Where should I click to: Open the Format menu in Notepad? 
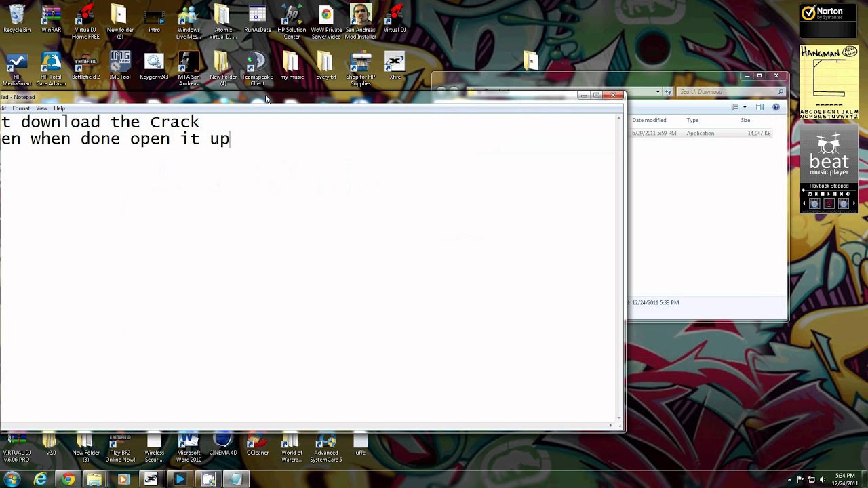point(21,108)
